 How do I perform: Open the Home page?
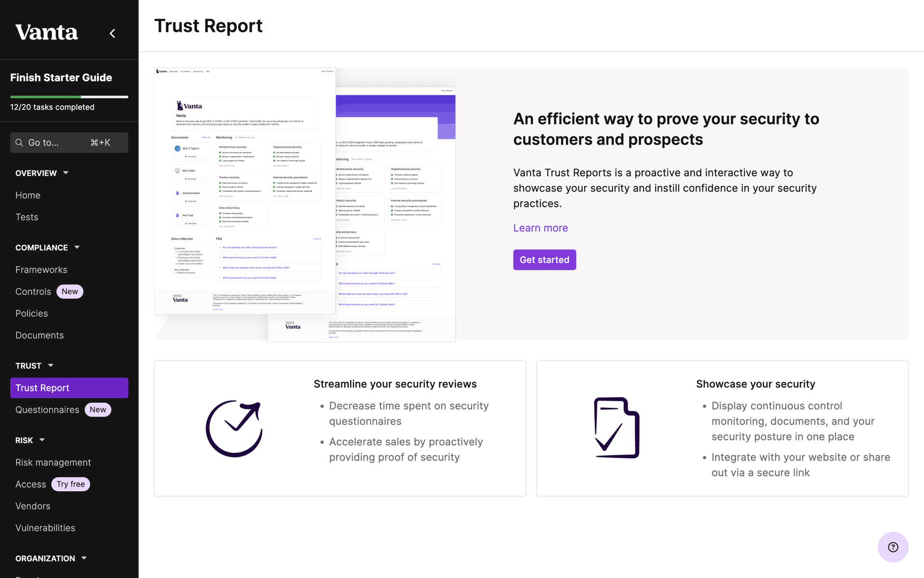28,195
